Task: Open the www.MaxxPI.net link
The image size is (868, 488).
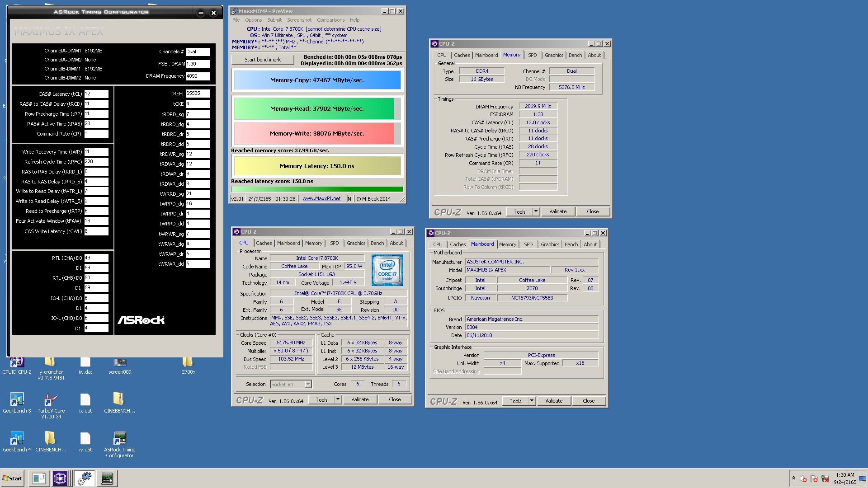Action: click(321, 199)
